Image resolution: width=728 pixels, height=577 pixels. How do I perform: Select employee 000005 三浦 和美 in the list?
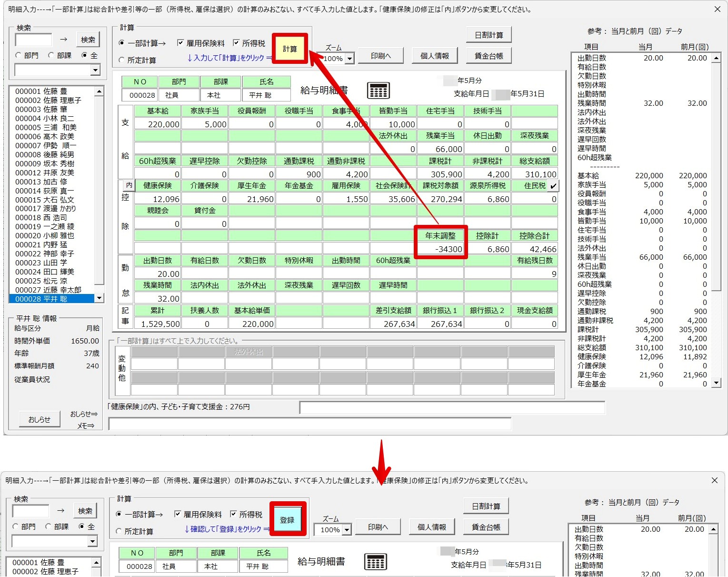tap(51, 127)
